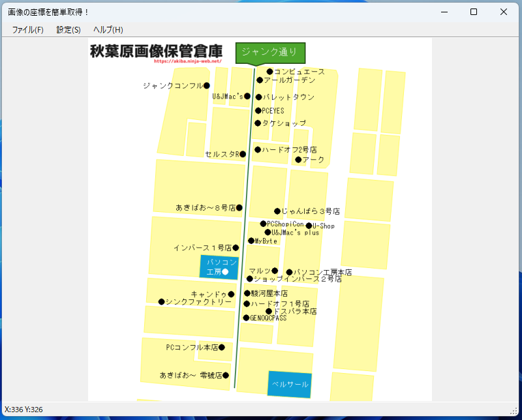
Task: Click the black dot beside コンピュエース
Action: [269, 72]
